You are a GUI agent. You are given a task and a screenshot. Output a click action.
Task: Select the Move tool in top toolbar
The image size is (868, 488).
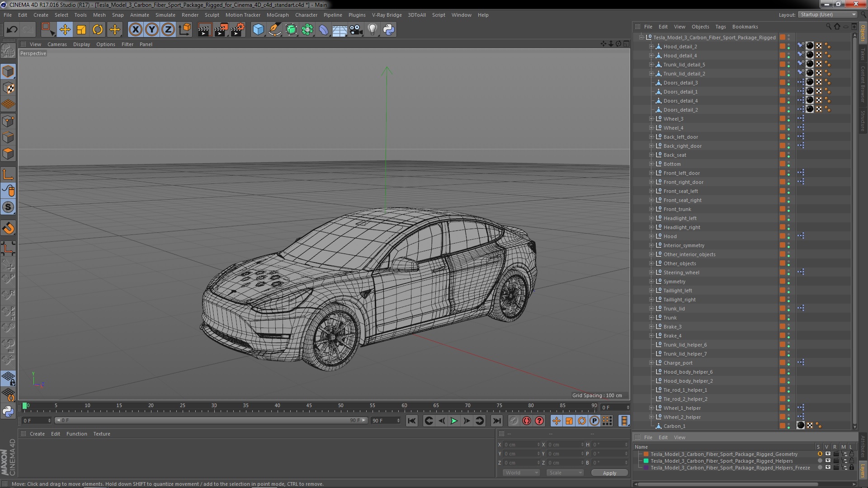tap(65, 30)
